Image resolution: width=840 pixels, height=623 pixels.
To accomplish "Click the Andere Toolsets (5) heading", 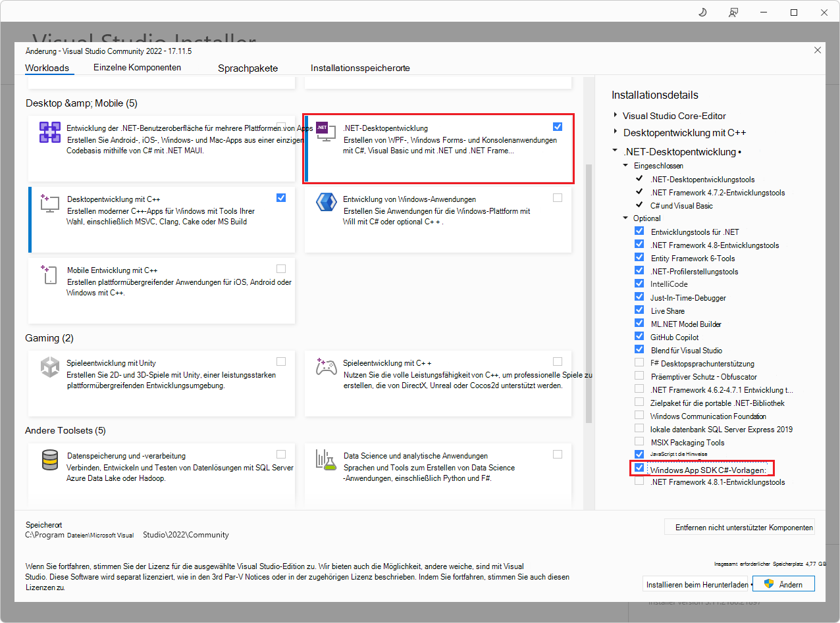I will [65, 430].
